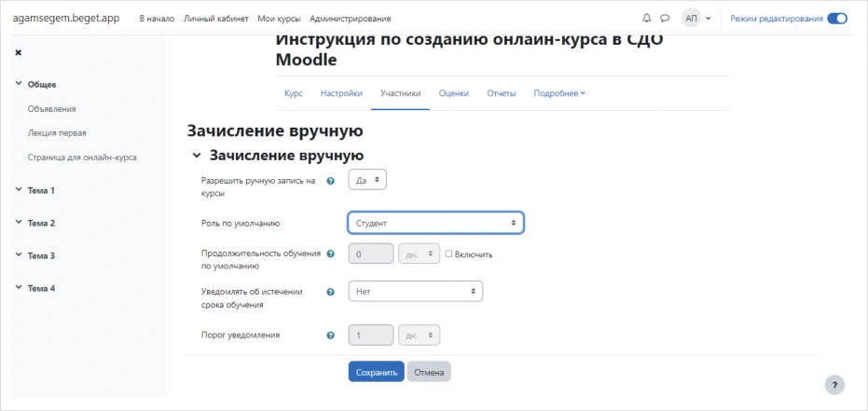This screenshot has height=411, width=868.
Task: Click the Общее section title
Action: pos(42,85)
